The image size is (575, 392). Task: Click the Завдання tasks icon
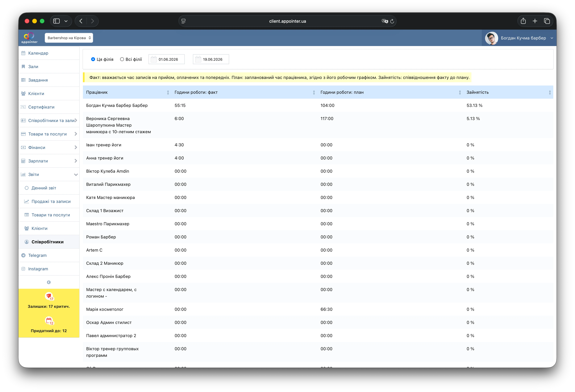(23, 80)
